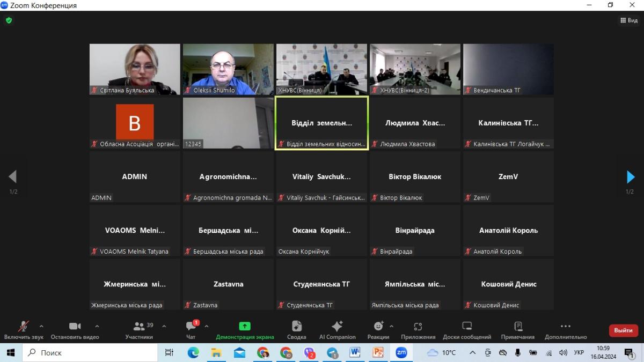Launch AI Companion

click(337, 330)
